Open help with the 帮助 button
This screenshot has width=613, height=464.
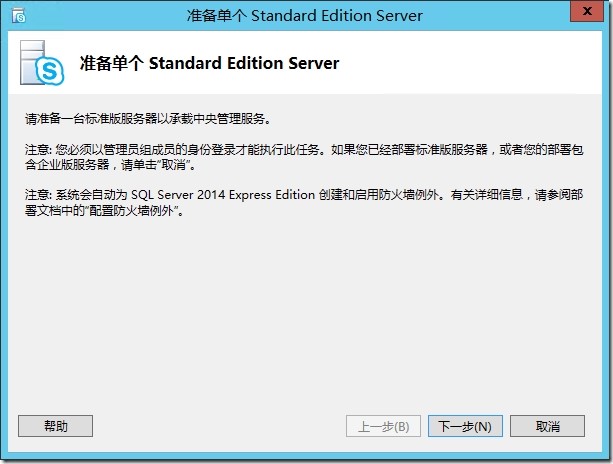[x=56, y=426]
